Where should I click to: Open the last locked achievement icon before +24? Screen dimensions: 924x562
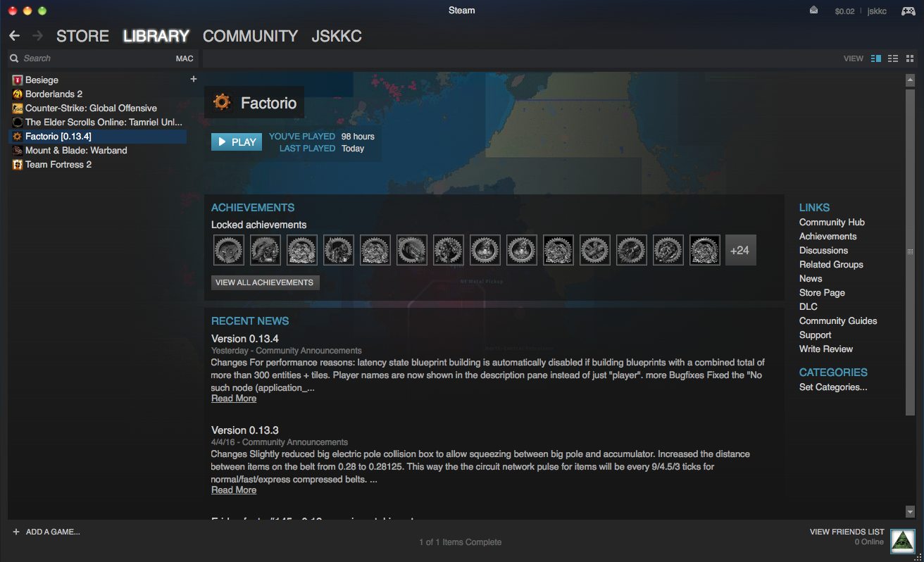(705, 250)
